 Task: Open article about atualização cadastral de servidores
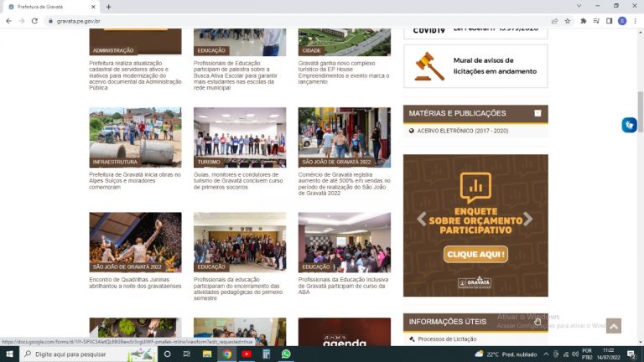point(135,75)
